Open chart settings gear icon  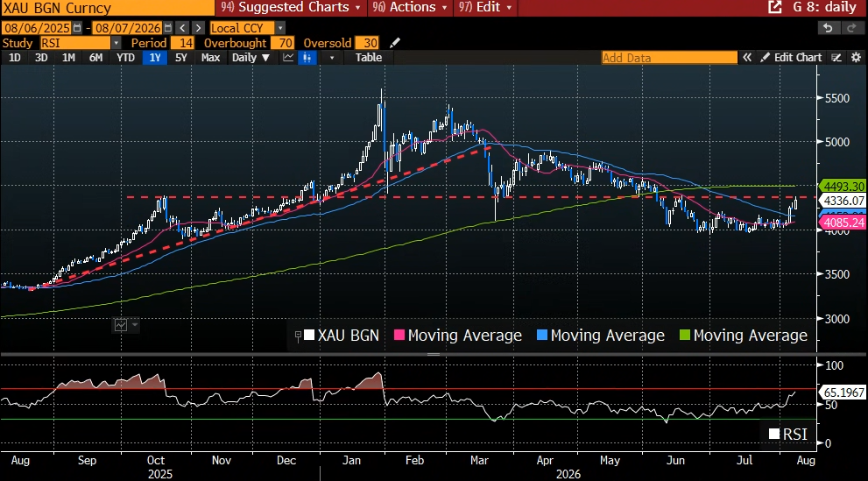pyautogui.click(x=856, y=58)
